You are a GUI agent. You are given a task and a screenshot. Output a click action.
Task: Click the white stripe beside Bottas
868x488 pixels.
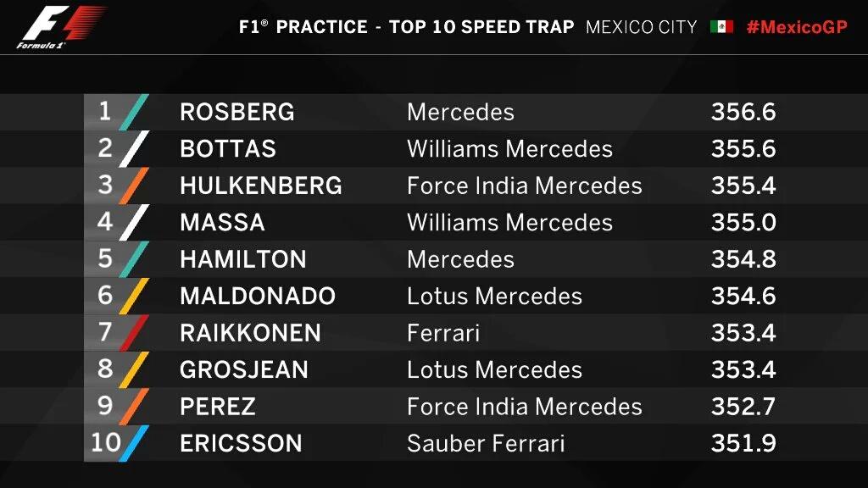click(134, 149)
